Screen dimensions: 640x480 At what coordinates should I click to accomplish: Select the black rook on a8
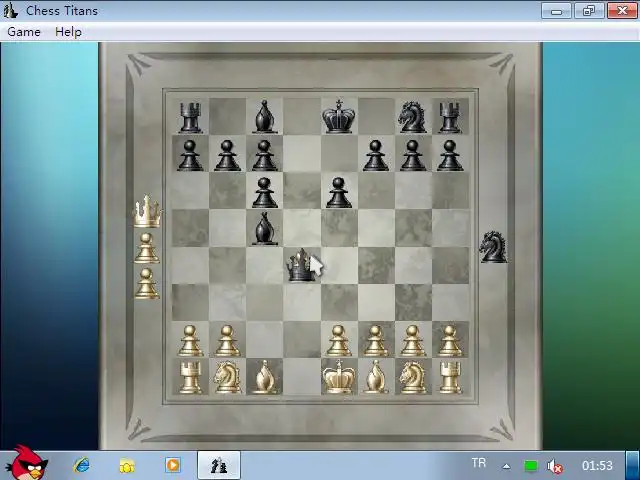[190, 118]
